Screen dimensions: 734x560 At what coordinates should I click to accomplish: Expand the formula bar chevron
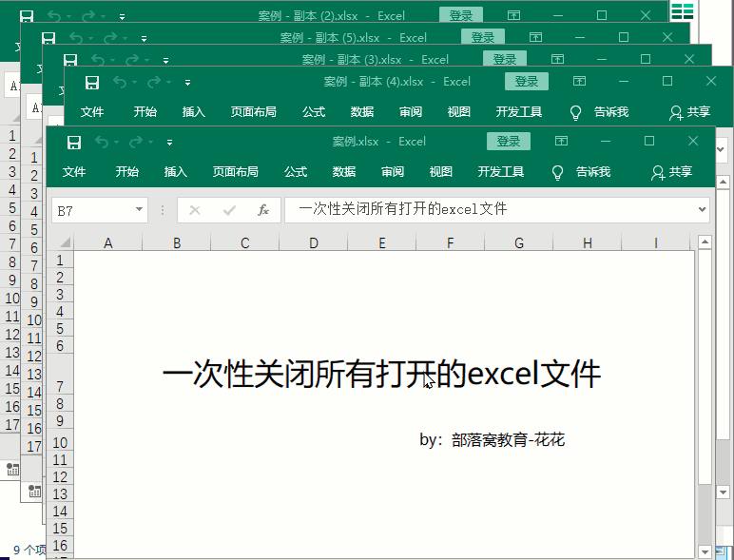pyautogui.click(x=702, y=209)
